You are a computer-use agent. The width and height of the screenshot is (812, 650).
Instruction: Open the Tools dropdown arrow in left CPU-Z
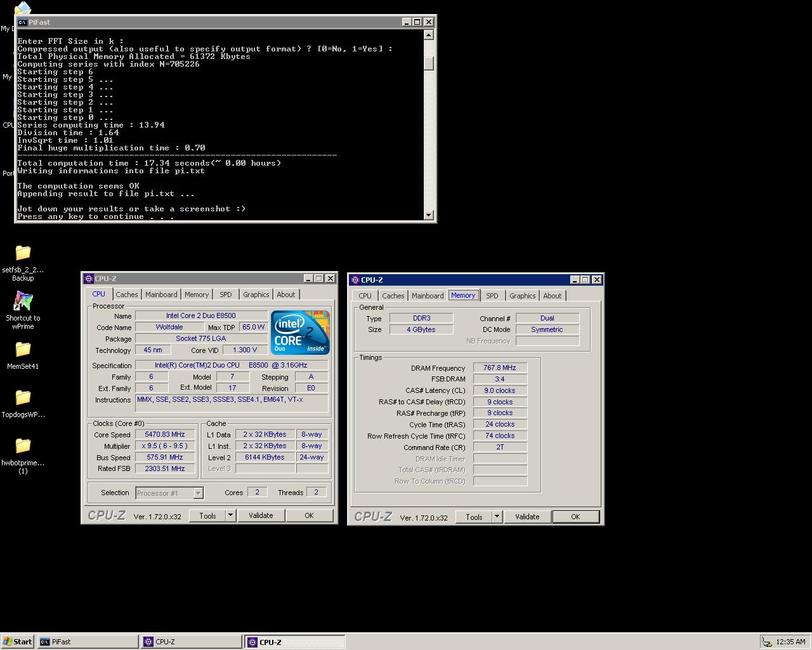pyautogui.click(x=231, y=515)
